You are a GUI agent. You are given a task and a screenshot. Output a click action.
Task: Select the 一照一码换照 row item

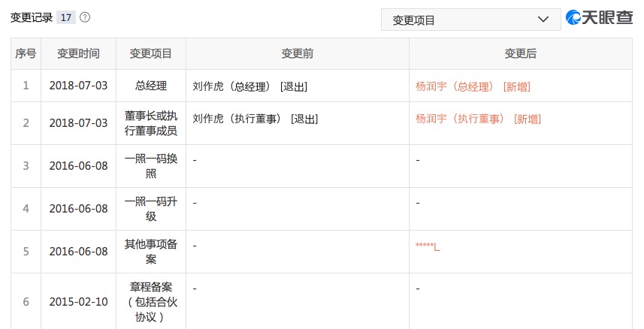pyautogui.click(x=151, y=166)
